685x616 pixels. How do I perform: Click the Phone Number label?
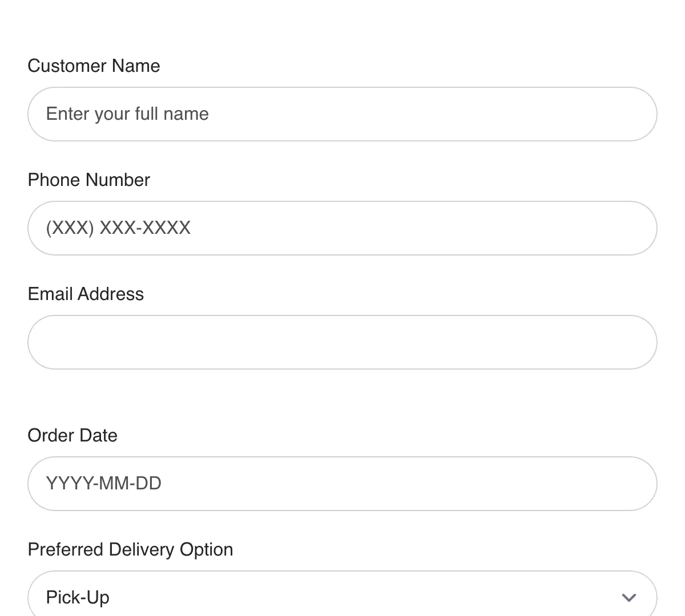click(88, 180)
